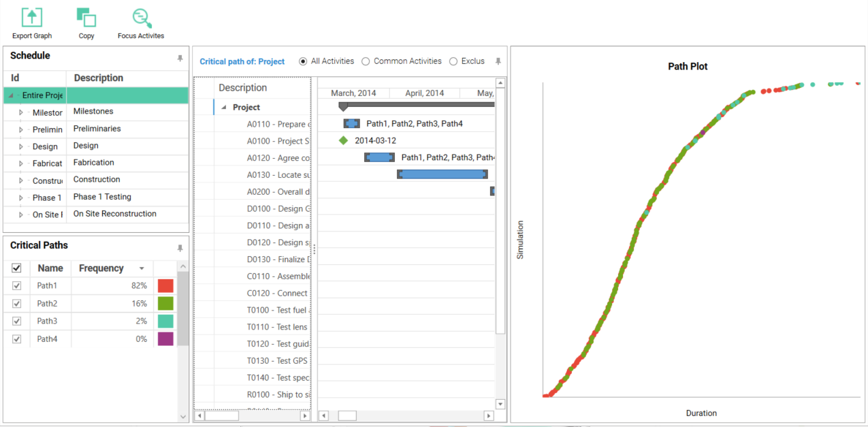Click the red Path1 color swatch
Image resolution: width=868 pixels, height=427 pixels.
tap(165, 286)
